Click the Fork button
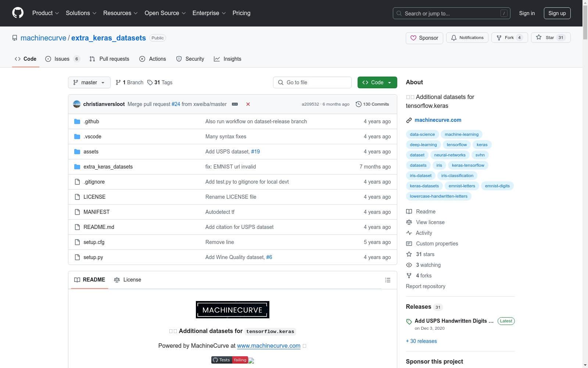The image size is (588, 368). point(509,38)
